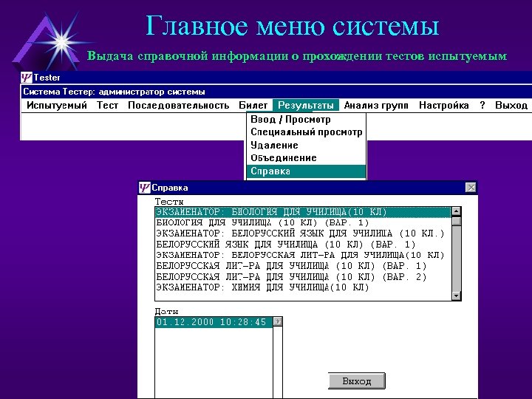Viewport: 532px width, 399px height.
Task: Click the tests list scrollbar thumb
Action: (x=457, y=221)
